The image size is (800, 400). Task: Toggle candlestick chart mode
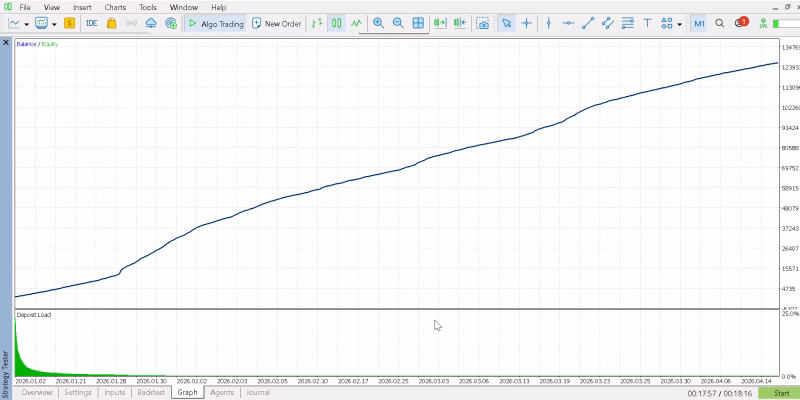(336, 23)
